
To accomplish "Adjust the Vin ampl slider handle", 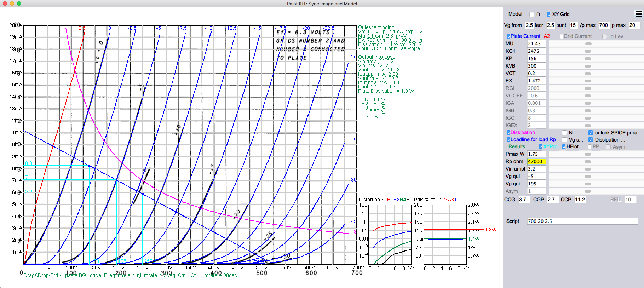I will tap(588, 169).
